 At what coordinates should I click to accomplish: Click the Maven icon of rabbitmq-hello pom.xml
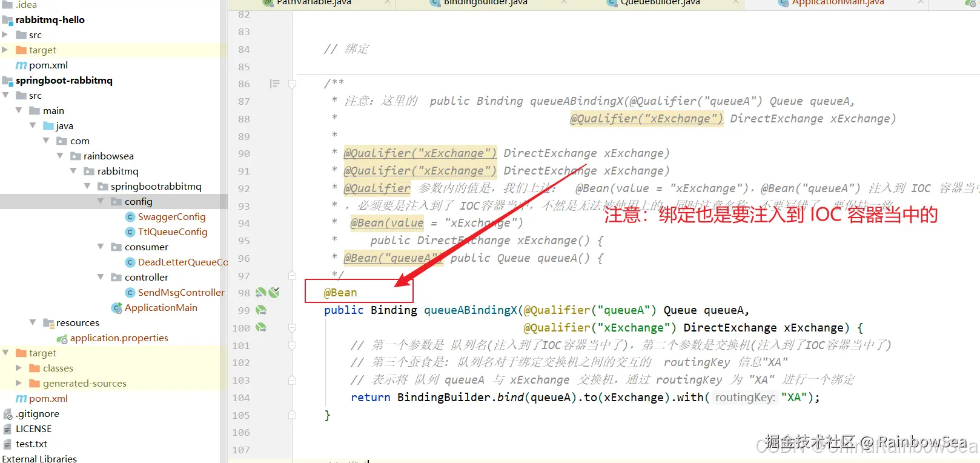click(21, 65)
